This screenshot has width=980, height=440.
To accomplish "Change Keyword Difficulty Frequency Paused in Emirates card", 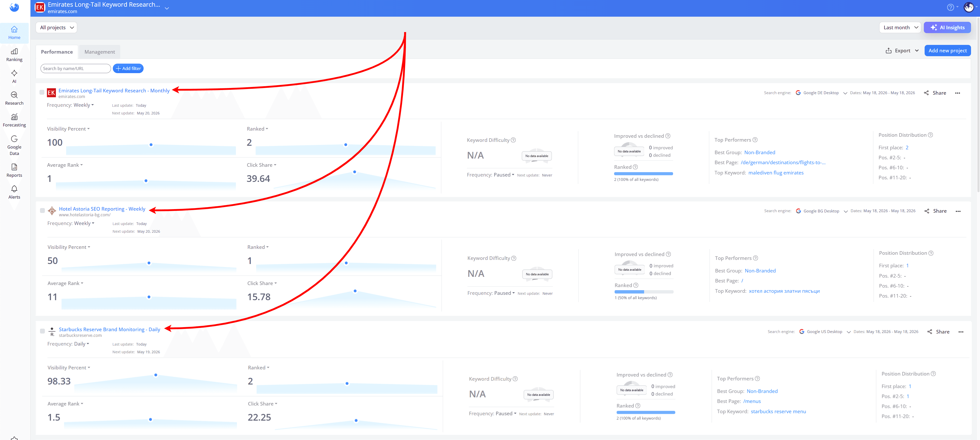I will coord(504,175).
